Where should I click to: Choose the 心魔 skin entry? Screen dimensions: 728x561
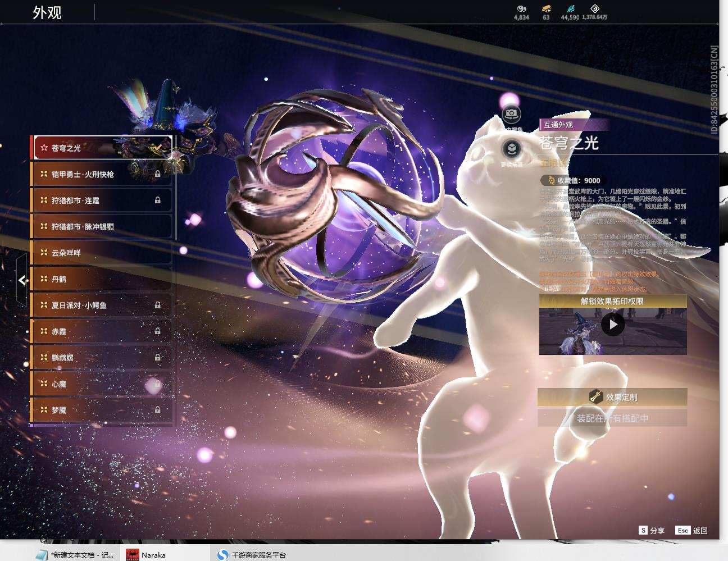[x=101, y=384]
